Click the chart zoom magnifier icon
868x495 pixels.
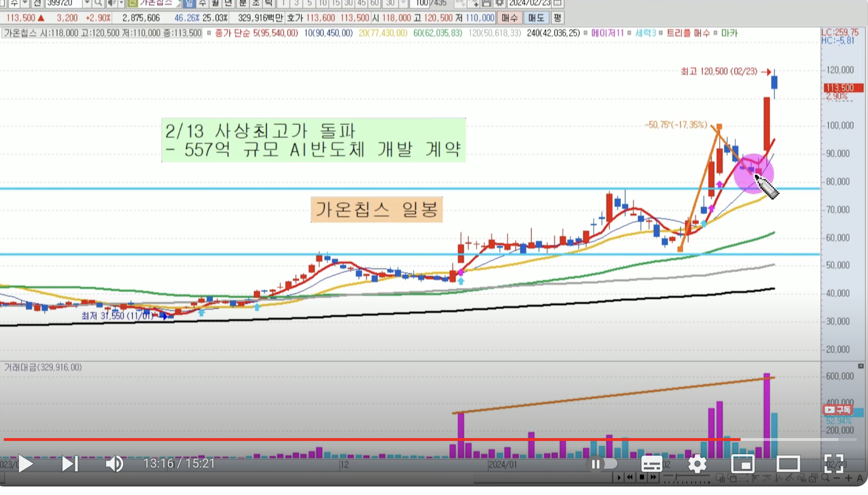pos(825,477)
